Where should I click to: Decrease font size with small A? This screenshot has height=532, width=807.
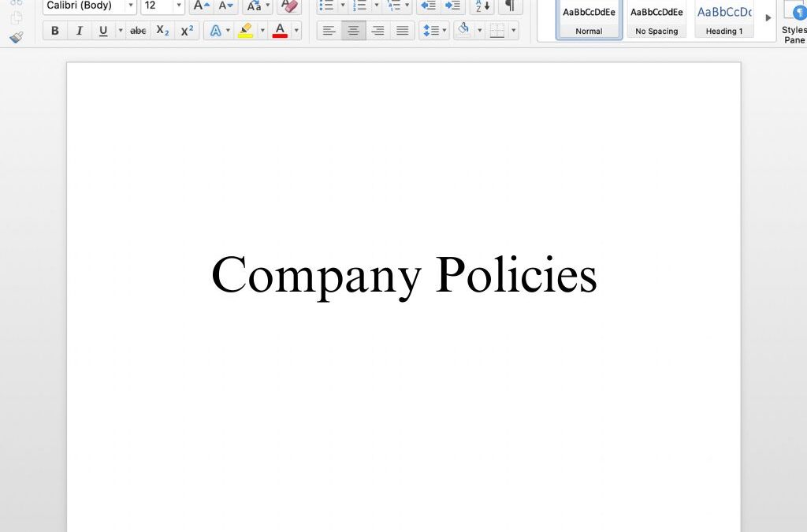[x=226, y=6]
